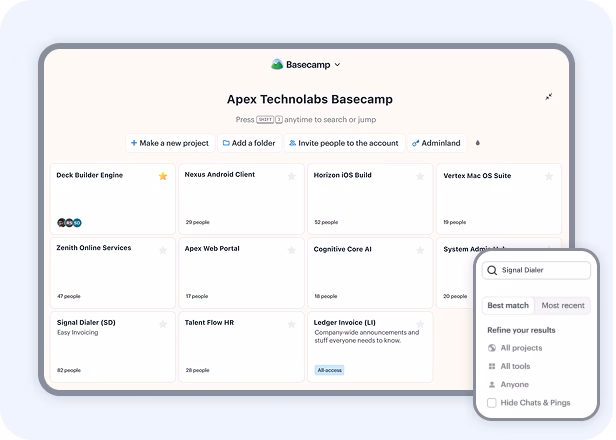Click the key icon in Adminland
This screenshot has height=440, width=616.
[416, 143]
